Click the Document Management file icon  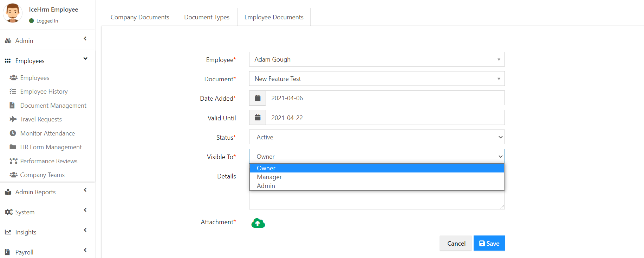click(x=12, y=105)
